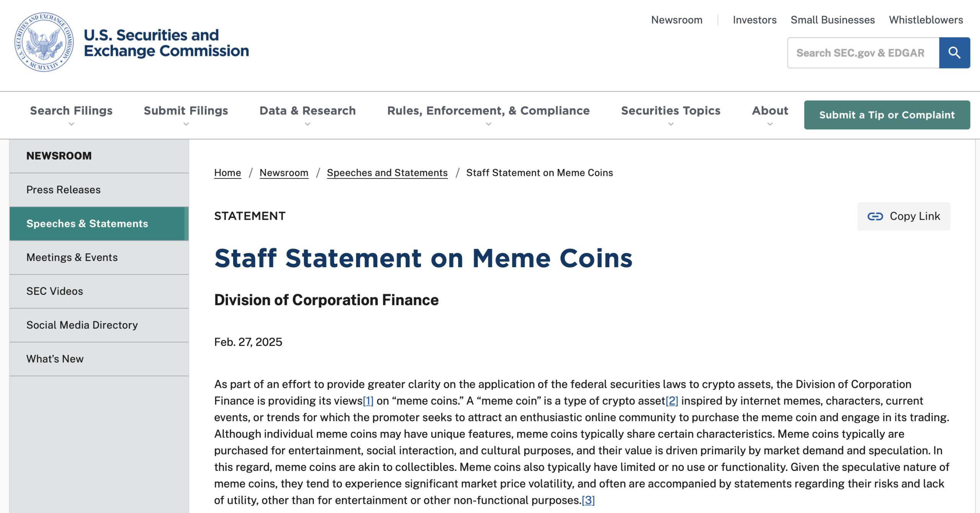Click the magnifying glass search button

(x=954, y=53)
